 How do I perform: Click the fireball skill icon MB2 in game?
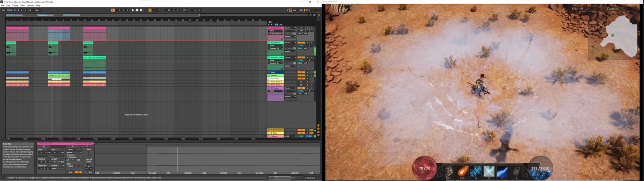pos(462,171)
